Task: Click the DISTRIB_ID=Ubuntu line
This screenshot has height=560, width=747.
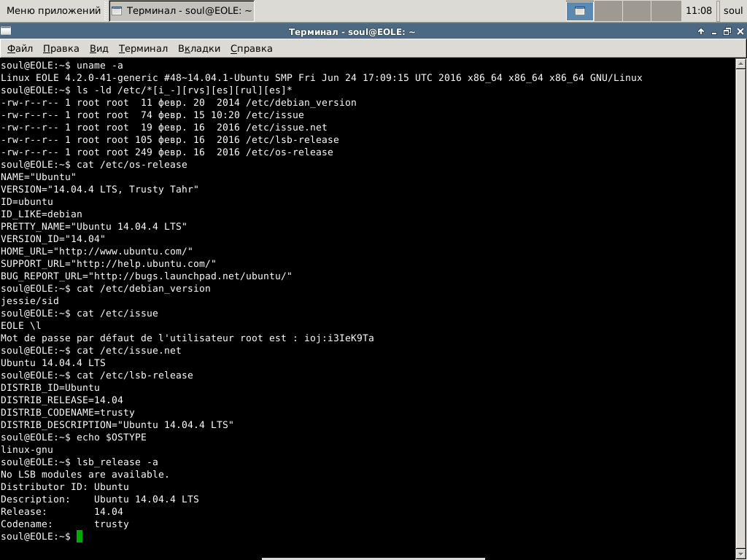Action: pos(50,387)
